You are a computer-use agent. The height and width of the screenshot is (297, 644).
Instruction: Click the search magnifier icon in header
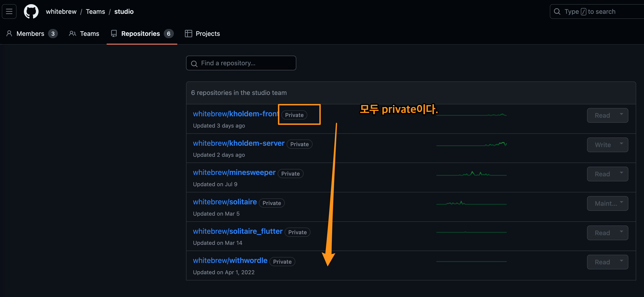(557, 11)
